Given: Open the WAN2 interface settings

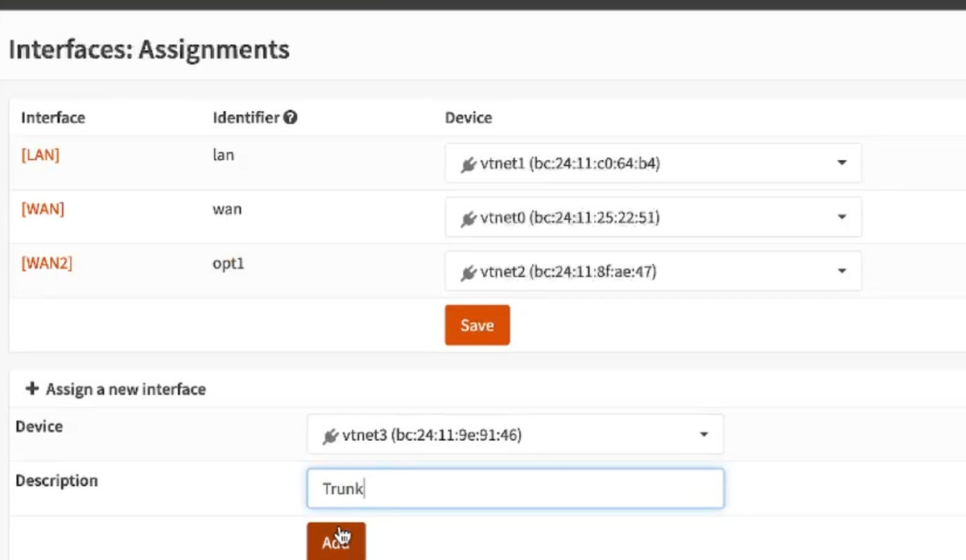Looking at the screenshot, I should tap(47, 262).
